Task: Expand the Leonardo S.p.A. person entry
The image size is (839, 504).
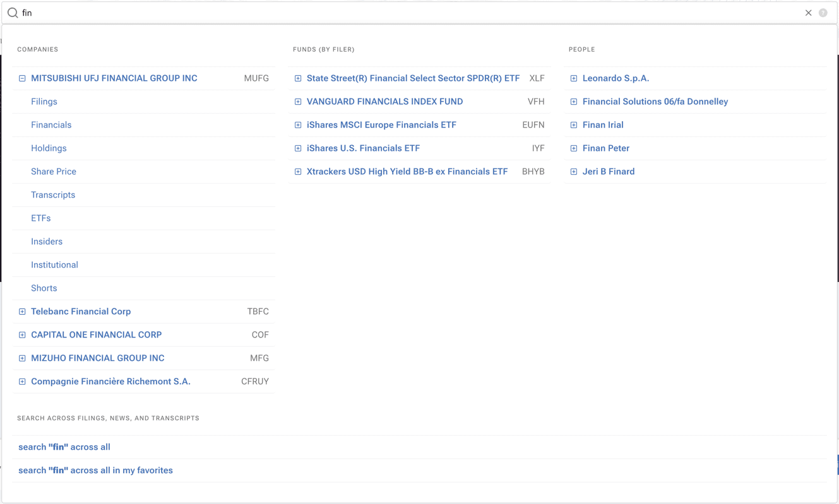Action: click(x=574, y=78)
